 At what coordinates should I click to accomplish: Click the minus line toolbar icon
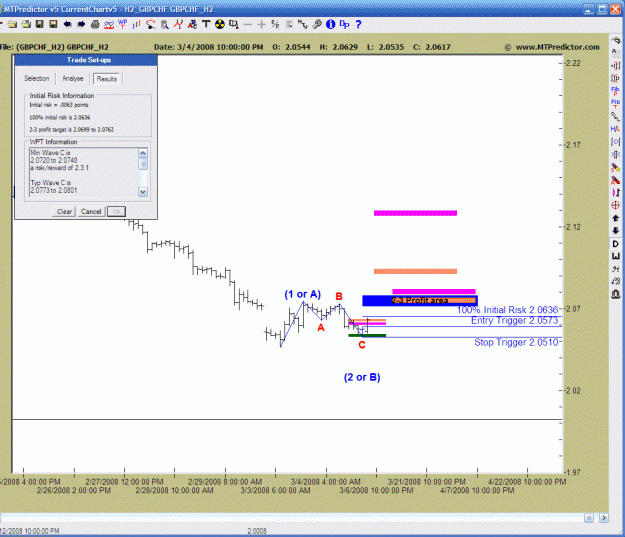pos(248,25)
